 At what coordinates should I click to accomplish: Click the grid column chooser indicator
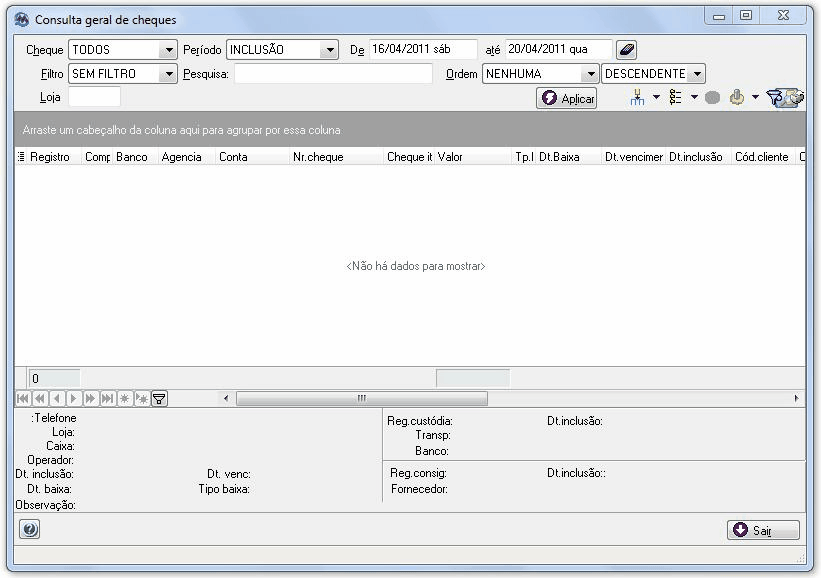21,157
